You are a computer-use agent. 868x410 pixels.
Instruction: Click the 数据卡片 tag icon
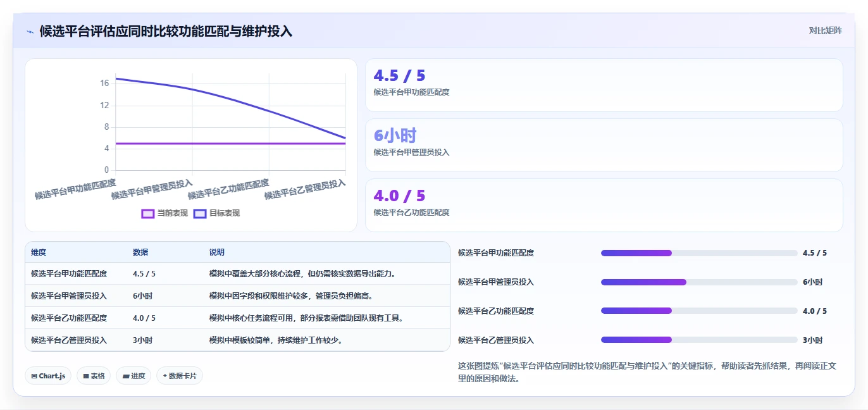[x=164, y=376]
